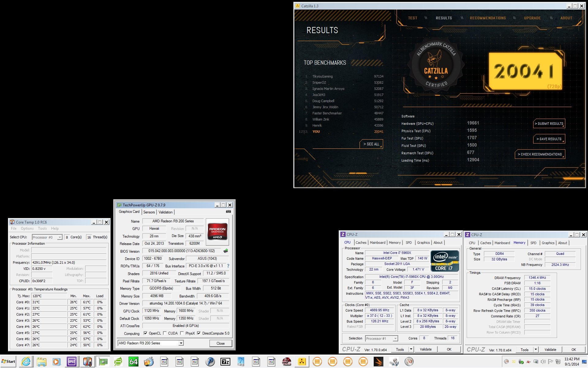Toggle OpenCL checkbox in GPU-Z

pyautogui.click(x=145, y=333)
